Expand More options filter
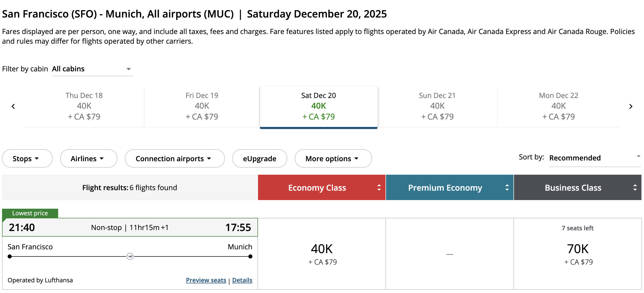The image size is (644, 293). tap(333, 158)
